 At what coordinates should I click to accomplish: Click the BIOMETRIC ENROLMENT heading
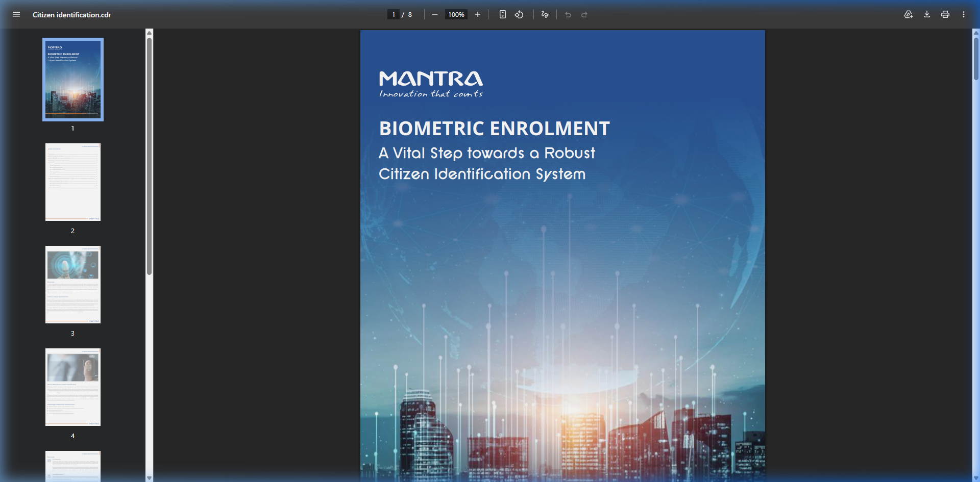pos(495,129)
